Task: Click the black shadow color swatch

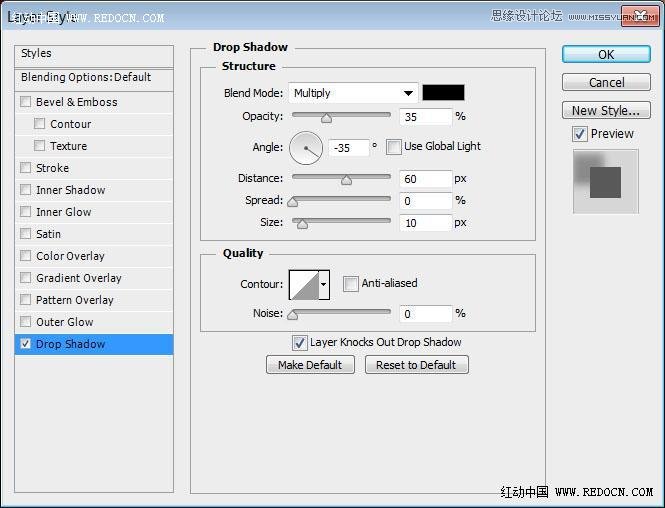Action: [x=443, y=93]
